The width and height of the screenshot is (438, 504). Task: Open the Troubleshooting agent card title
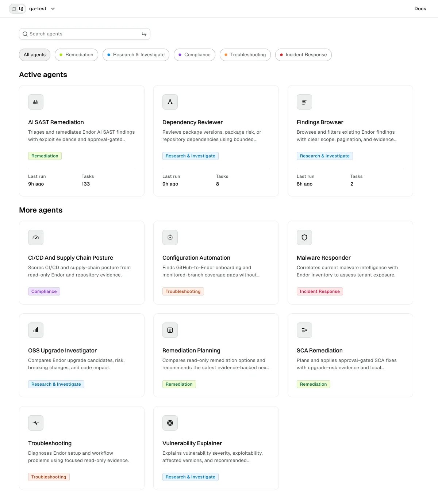pos(50,443)
